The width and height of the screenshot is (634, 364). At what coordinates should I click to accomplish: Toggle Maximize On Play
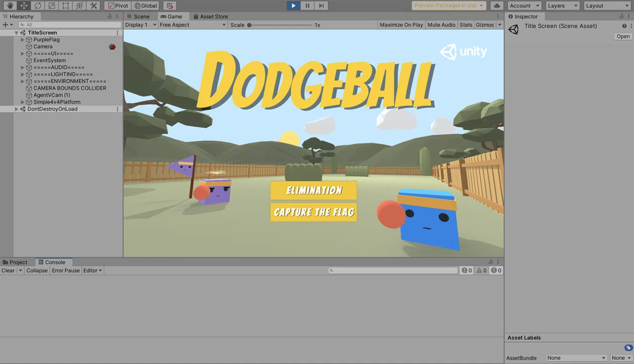(401, 25)
